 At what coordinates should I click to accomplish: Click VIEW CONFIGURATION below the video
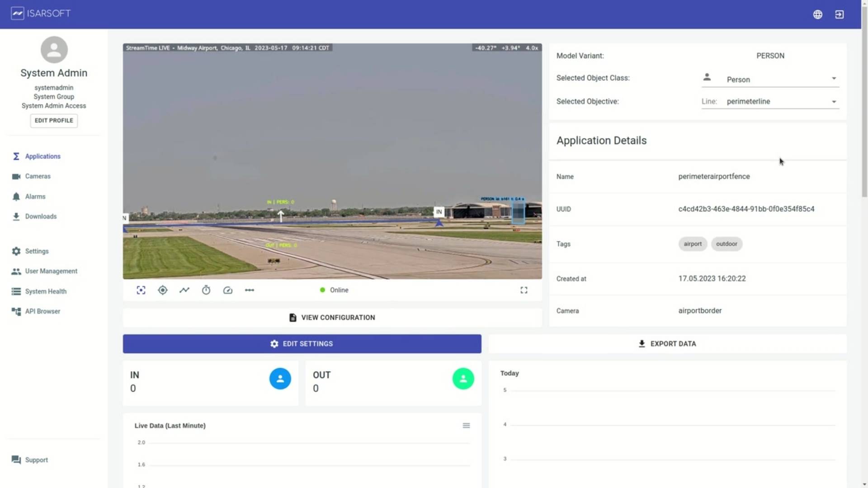pos(332,317)
